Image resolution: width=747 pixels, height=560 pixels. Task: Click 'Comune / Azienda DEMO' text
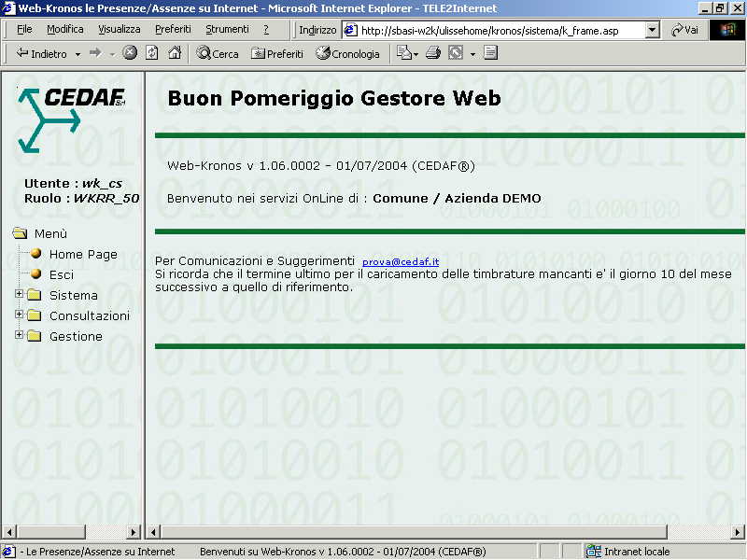pyautogui.click(x=457, y=199)
